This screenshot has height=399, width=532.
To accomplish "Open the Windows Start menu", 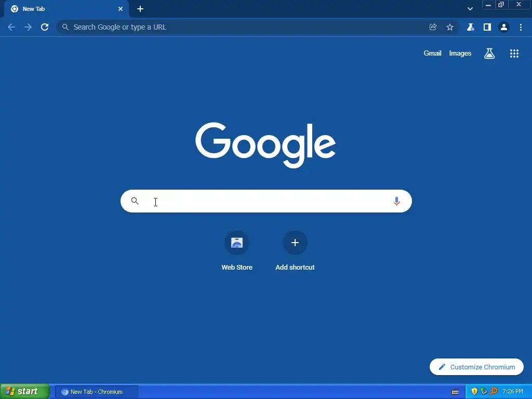I will (x=25, y=392).
